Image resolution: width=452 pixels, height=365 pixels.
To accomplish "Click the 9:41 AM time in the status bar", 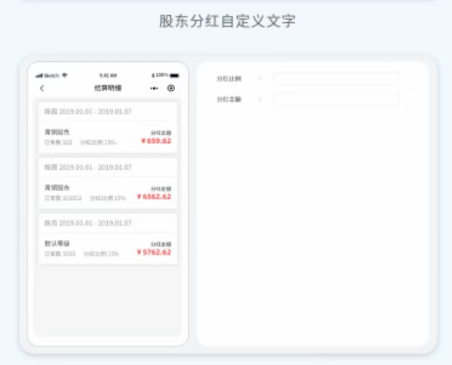I will pyautogui.click(x=108, y=76).
